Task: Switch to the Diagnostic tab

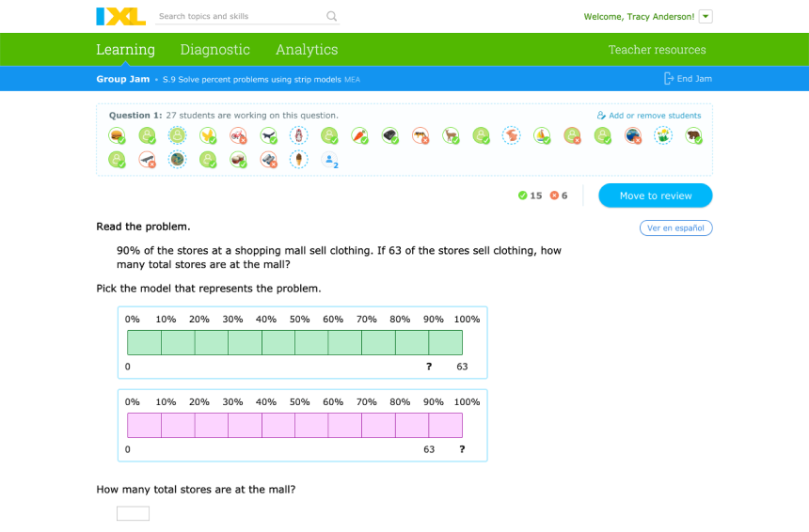Action: pyautogui.click(x=215, y=50)
